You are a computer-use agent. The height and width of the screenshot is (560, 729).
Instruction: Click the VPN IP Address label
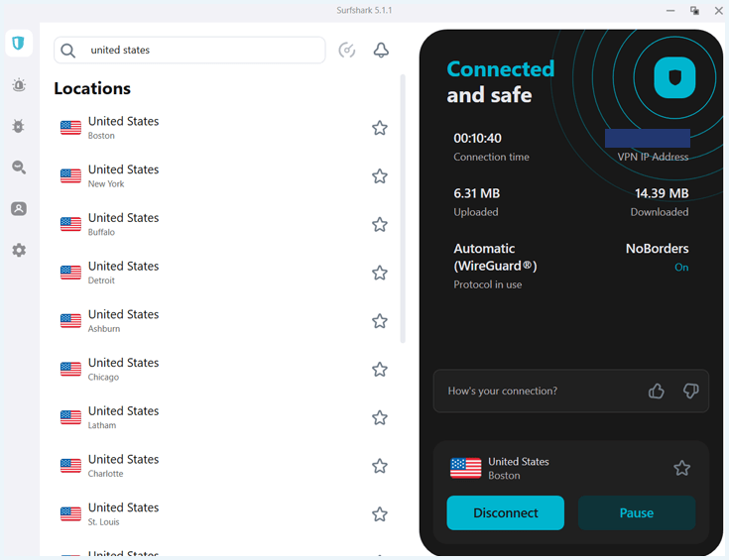click(653, 157)
